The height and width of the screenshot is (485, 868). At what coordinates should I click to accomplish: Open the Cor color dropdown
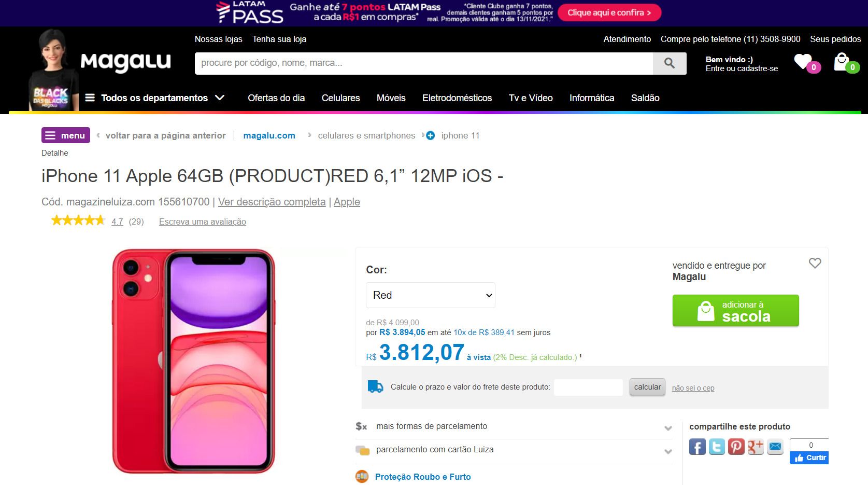430,295
